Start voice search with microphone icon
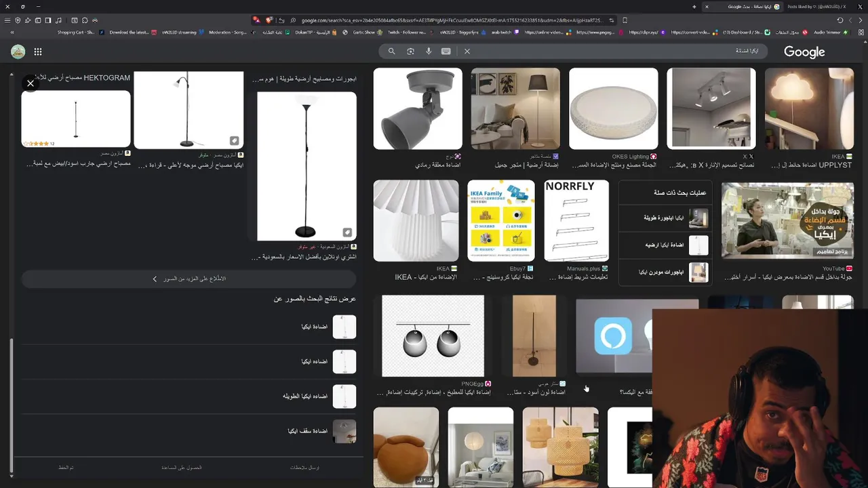 tap(429, 51)
